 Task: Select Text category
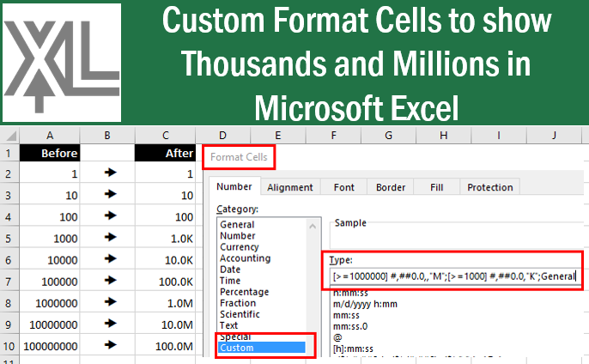tap(262, 325)
